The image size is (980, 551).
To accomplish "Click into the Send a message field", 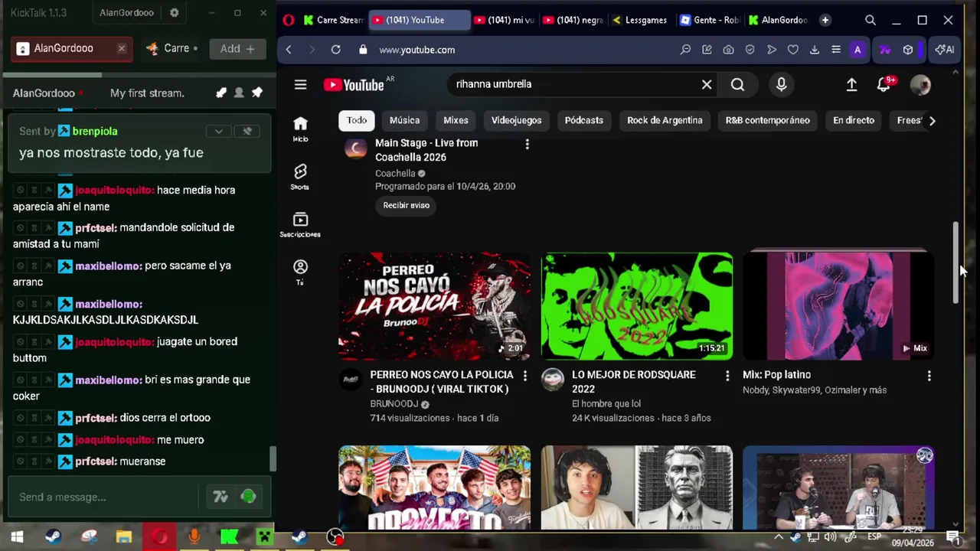I will tap(103, 497).
